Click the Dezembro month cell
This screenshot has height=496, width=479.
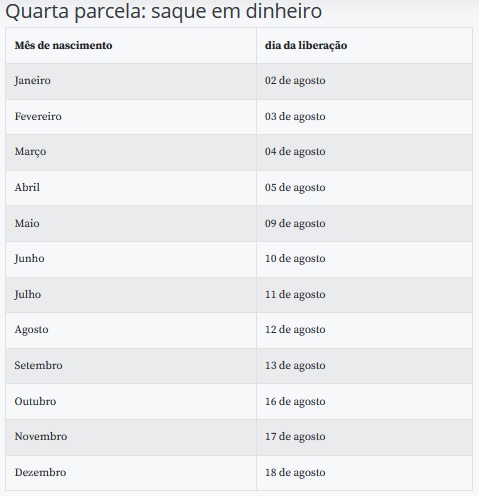[x=131, y=473]
